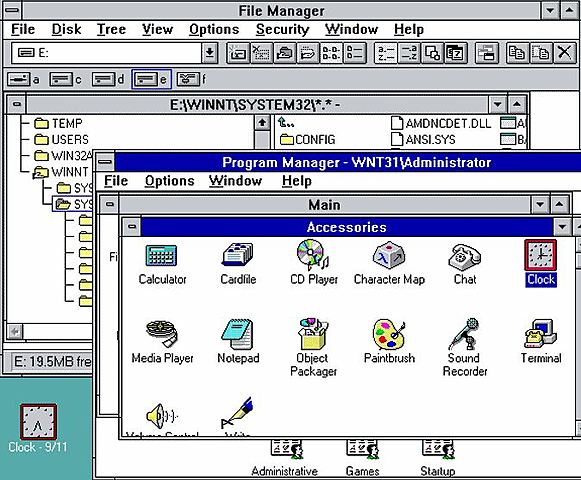The image size is (581, 480).
Task: Open the drive selection dropdown arrow
Action: click(209, 53)
